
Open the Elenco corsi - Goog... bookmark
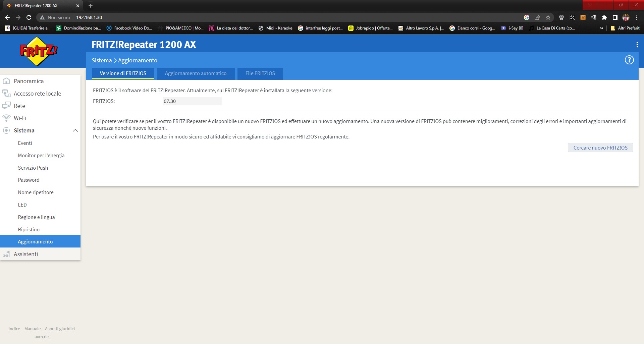[x=472, y=28]
